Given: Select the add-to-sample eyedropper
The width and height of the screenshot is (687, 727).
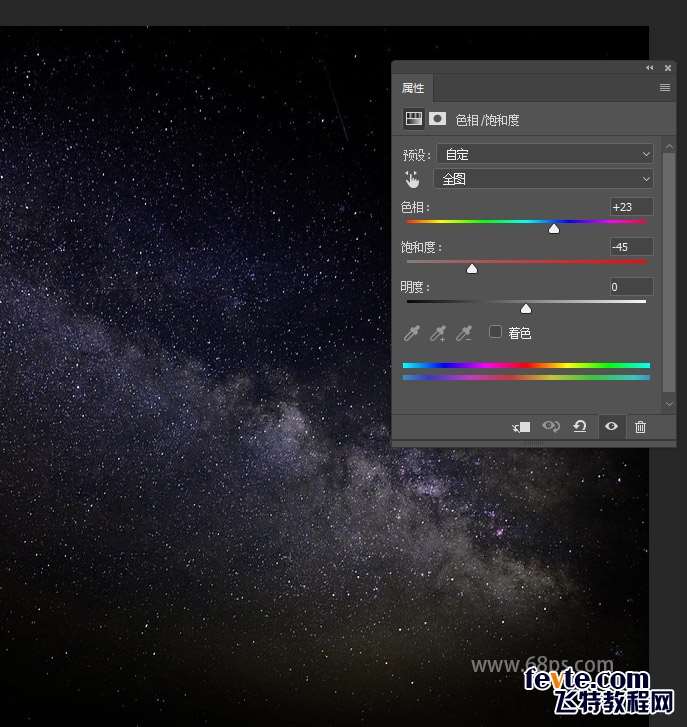Looking at the screenshot, I should click(438, 333).
